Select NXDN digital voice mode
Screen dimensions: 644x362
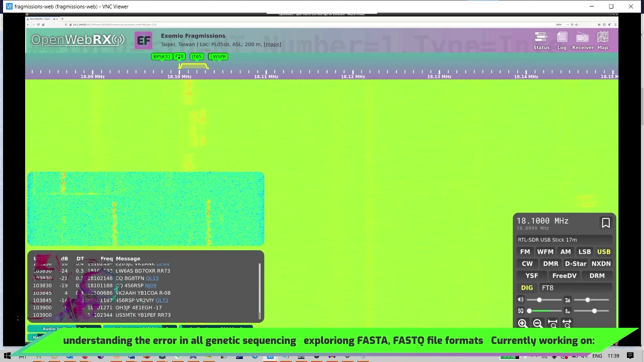pos(601,263)
